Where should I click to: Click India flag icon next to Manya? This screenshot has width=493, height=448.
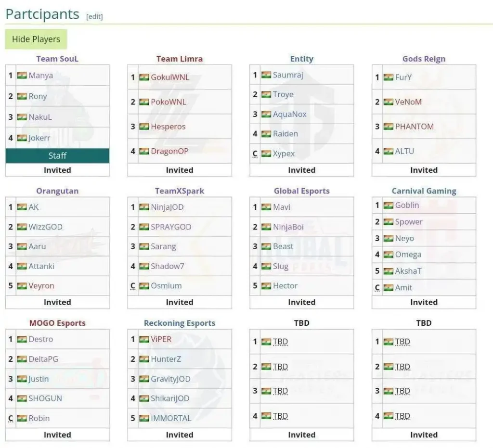(x=22, y=76)
